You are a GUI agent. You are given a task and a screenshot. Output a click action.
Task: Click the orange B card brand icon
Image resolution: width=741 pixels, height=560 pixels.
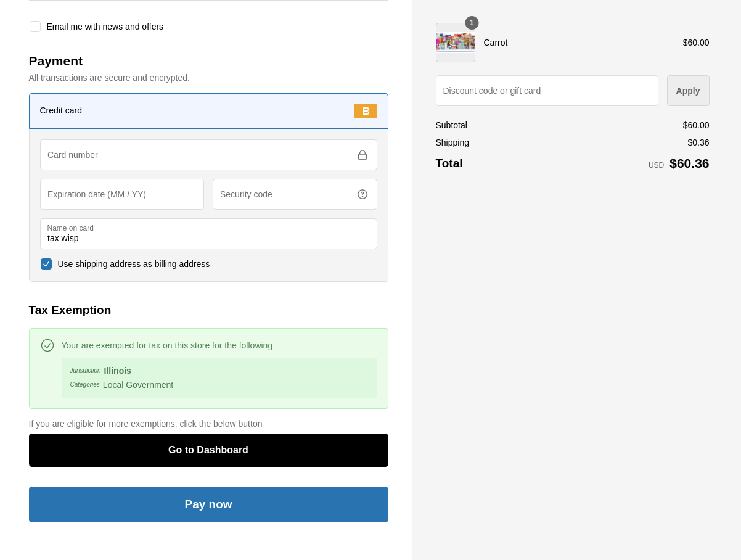[365, 111]
